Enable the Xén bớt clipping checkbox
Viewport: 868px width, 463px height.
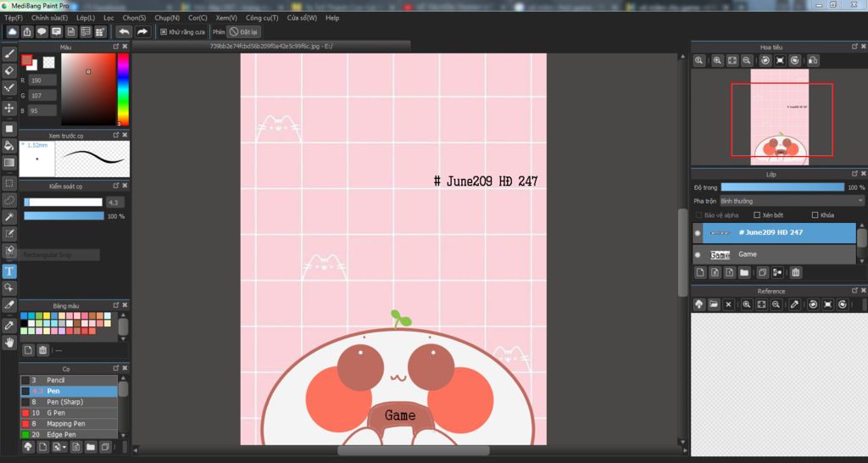tap(757, 215)
